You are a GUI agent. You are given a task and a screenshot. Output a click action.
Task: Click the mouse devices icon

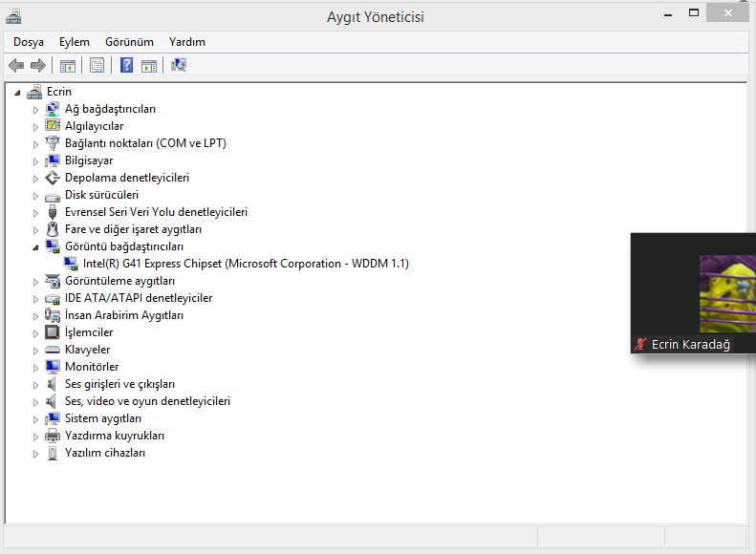click(52, 229)
